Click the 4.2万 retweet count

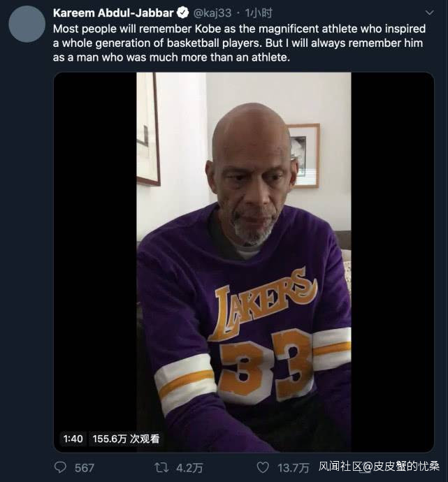[188, 467]
